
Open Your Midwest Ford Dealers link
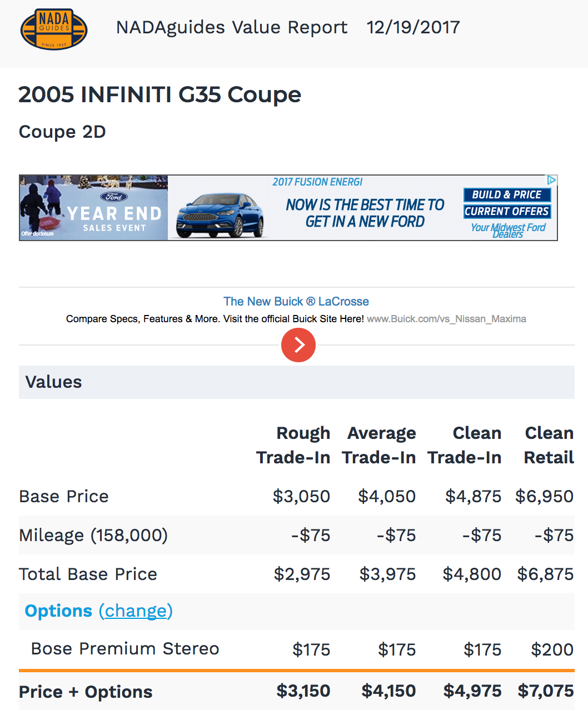(507, 230)
